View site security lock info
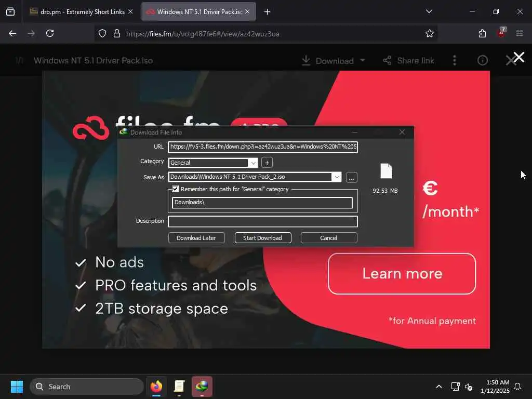Image resolution: width=532 pixels, height=399 pixels. tap(117, 34)
